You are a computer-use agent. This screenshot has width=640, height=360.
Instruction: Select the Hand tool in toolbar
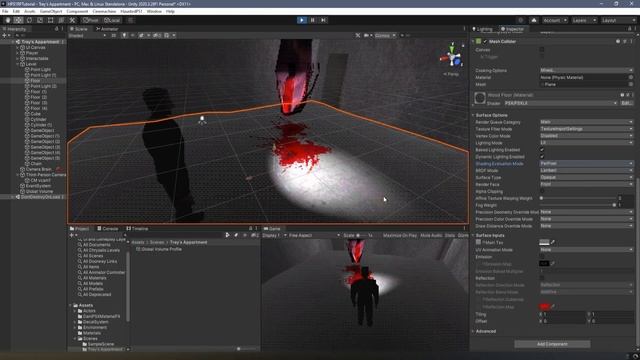pyautogui.click(x=8, y=20)
